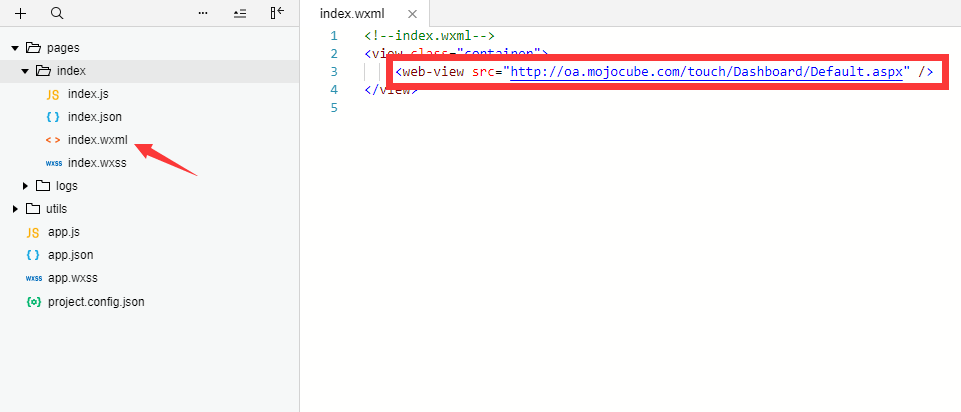This screenshot has width=961, height=412.
Task: Click the plus icon to add a new file
Action: [x=21, y=13]
